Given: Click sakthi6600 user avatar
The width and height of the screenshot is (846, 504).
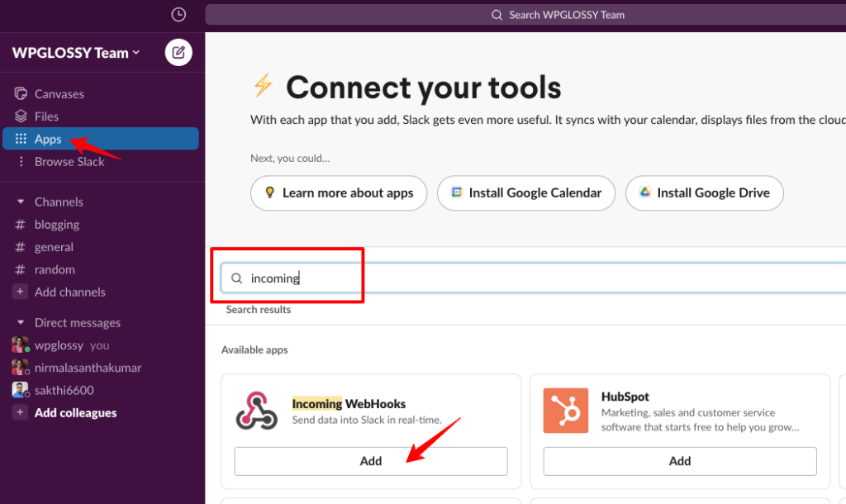Looking at the screenshot, I should 21,390.
